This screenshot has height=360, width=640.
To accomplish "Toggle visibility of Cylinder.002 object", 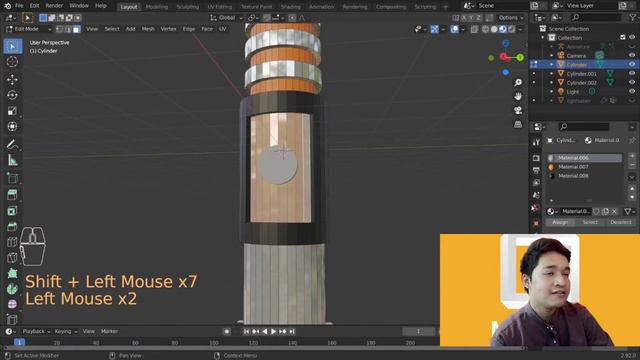I will tap(632, 82).
